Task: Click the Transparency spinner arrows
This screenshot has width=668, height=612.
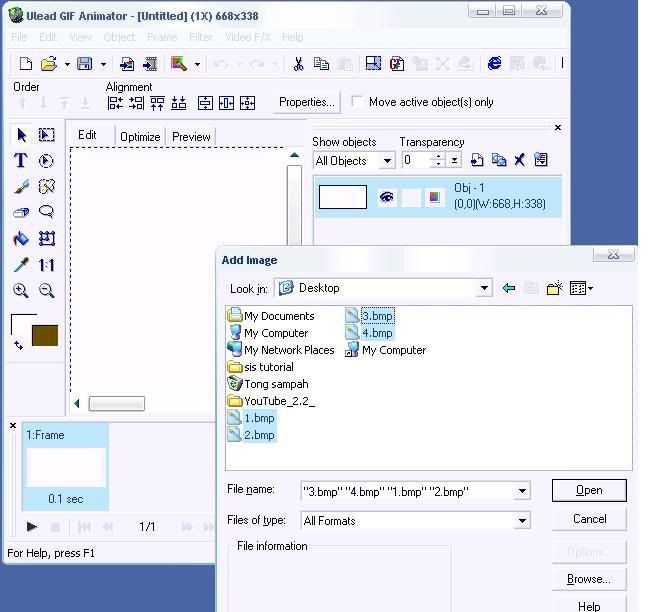Action: point(438,161)
